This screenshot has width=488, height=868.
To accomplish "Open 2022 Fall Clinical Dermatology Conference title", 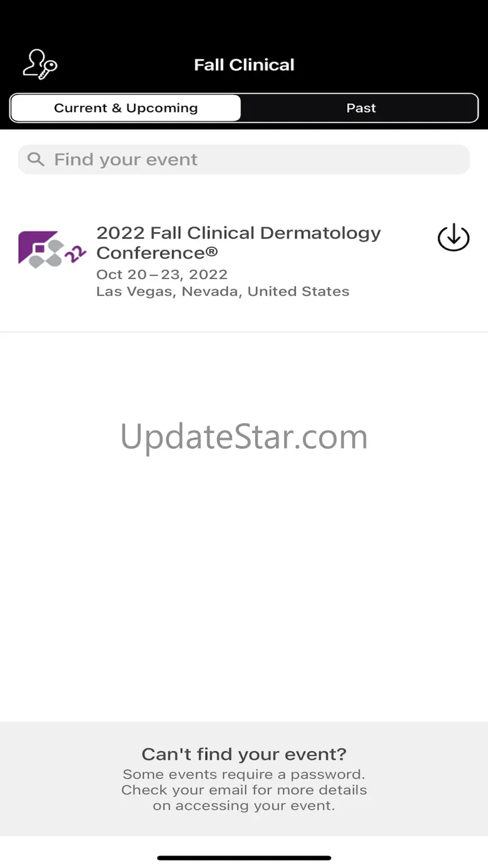I will 238,243.
